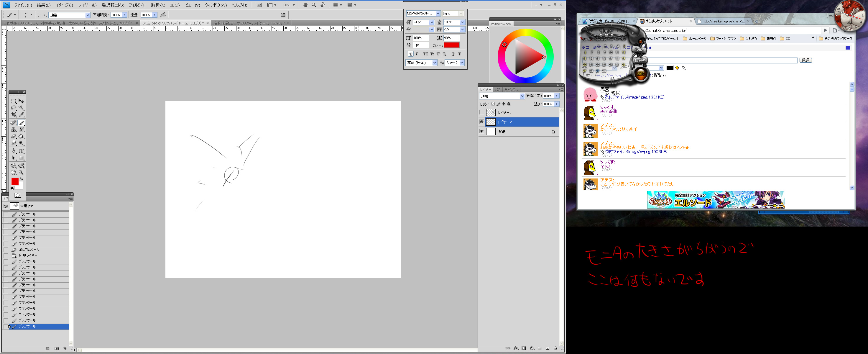Open the -25 tracking dropdown
The height and width of the screenshot is (354, 868).
[462, 29]
